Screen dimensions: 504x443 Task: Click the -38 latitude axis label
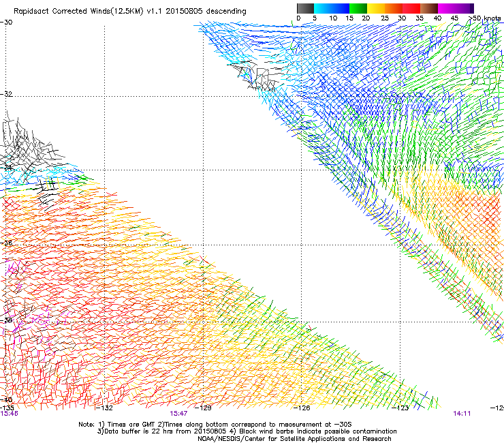[6, 320]
